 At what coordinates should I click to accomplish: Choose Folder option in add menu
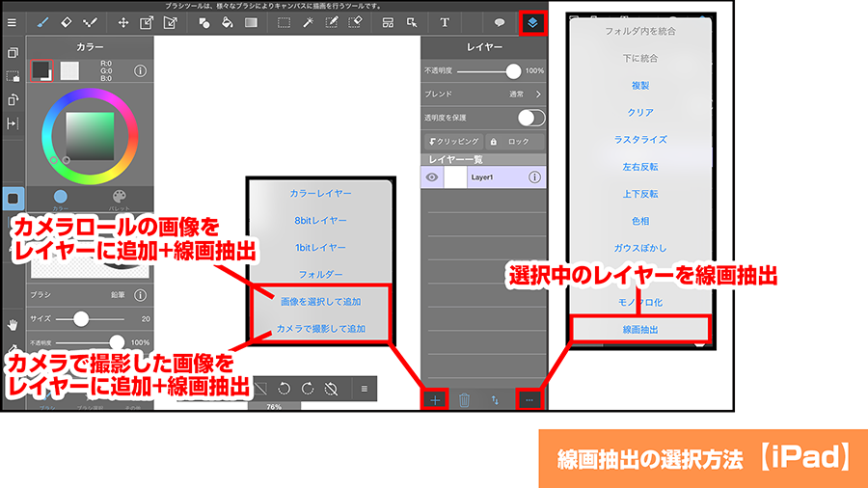point(320,275)
